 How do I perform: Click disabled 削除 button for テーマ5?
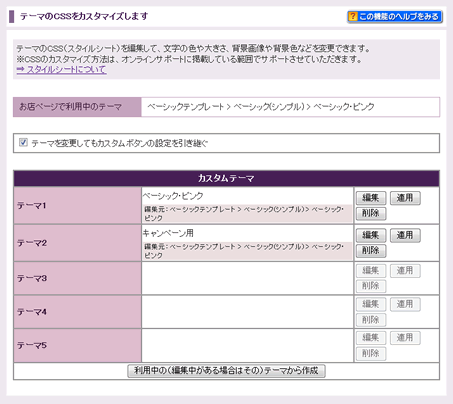click(x=371, y=354)
